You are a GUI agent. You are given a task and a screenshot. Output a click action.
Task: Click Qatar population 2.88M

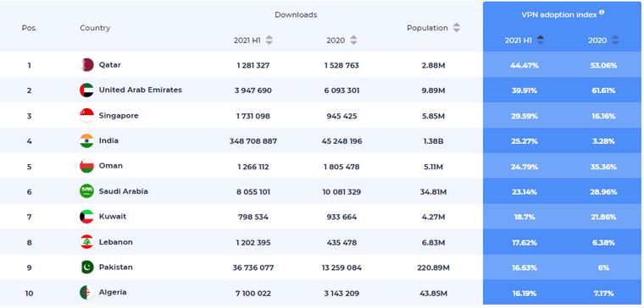[x=433, y=66]
